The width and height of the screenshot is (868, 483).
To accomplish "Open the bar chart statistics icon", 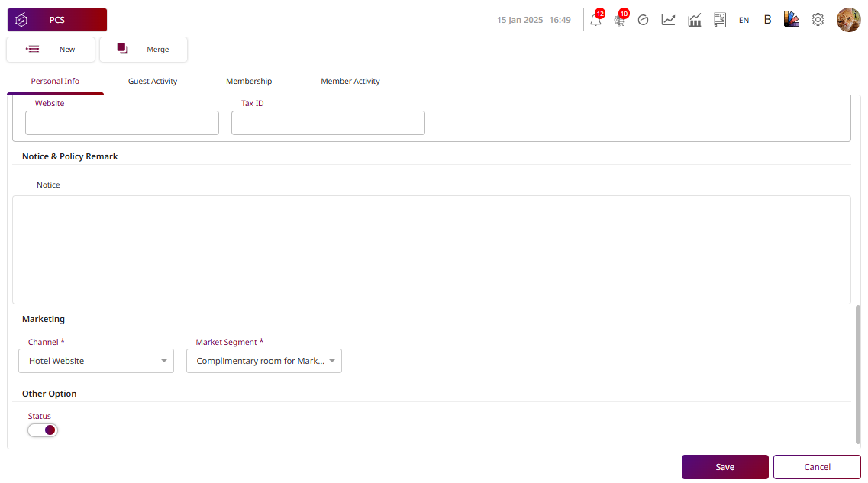I will point(694,21).
